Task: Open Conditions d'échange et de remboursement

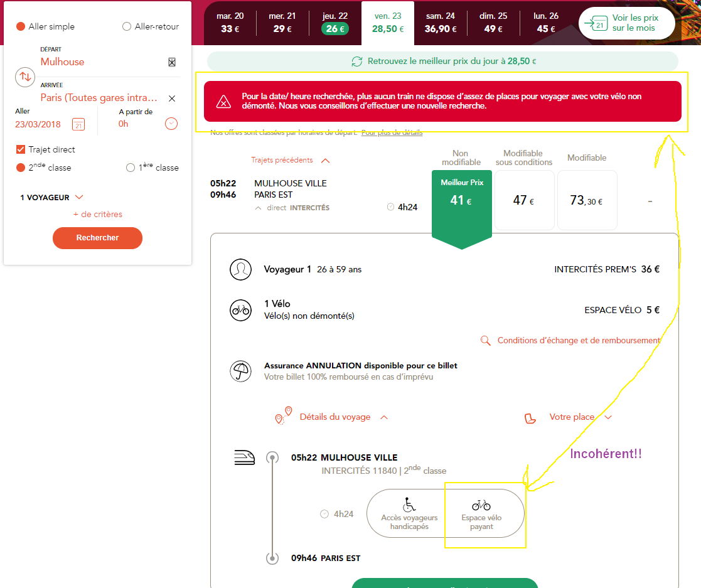Action: 579,340
